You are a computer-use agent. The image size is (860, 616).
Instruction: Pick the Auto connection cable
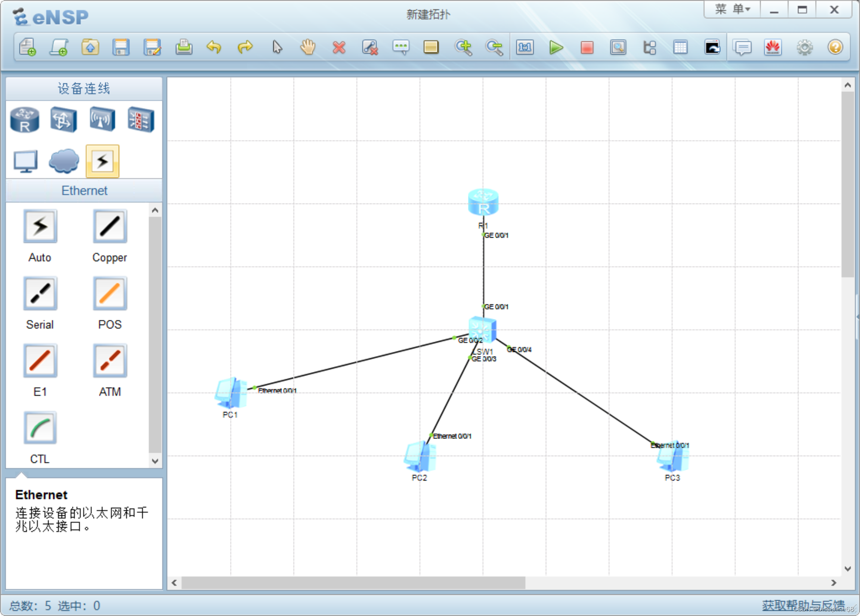40,227
